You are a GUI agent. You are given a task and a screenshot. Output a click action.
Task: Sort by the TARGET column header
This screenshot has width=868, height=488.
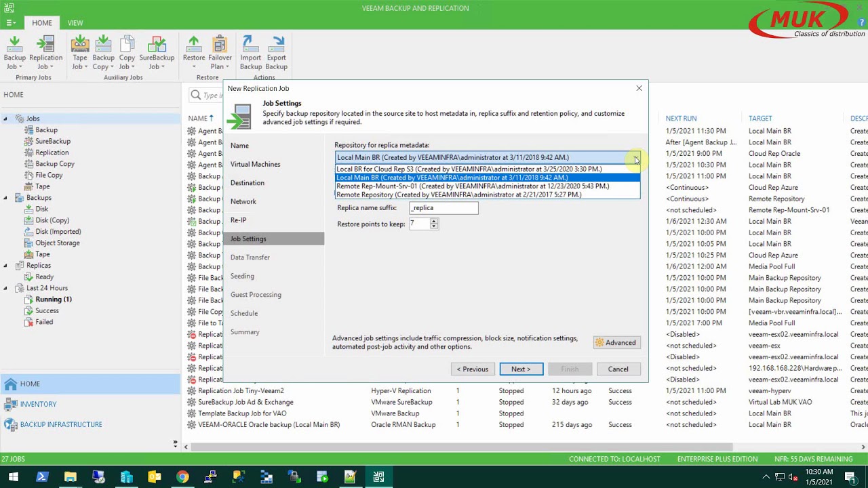(760, 119)
